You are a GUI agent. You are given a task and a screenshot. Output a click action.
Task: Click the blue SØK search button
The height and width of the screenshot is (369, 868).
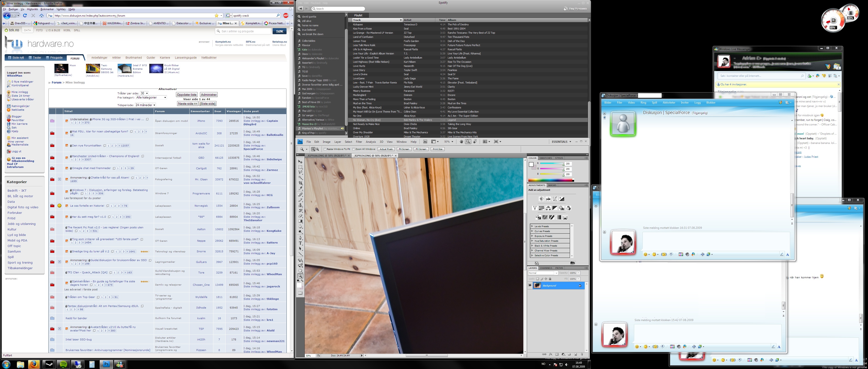coord(279,31)
